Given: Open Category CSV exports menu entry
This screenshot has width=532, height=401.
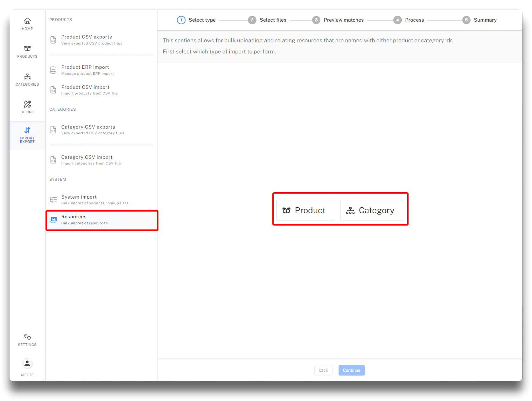Looking at the screenshot, I should tap(88, 130).
